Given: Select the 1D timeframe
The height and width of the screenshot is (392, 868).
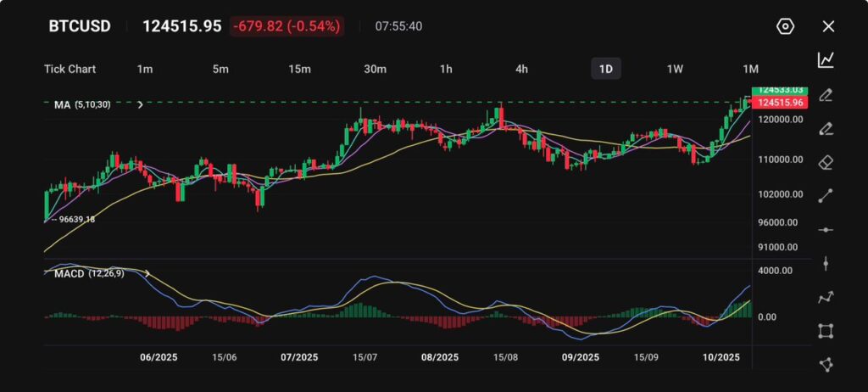Looking at the screenshot, I should click(605, 69).
